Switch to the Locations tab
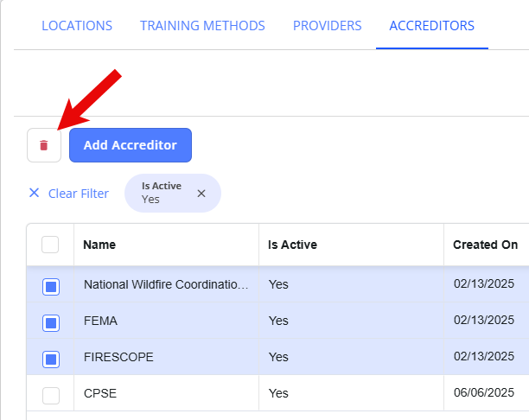 click(x=77, y=26)
